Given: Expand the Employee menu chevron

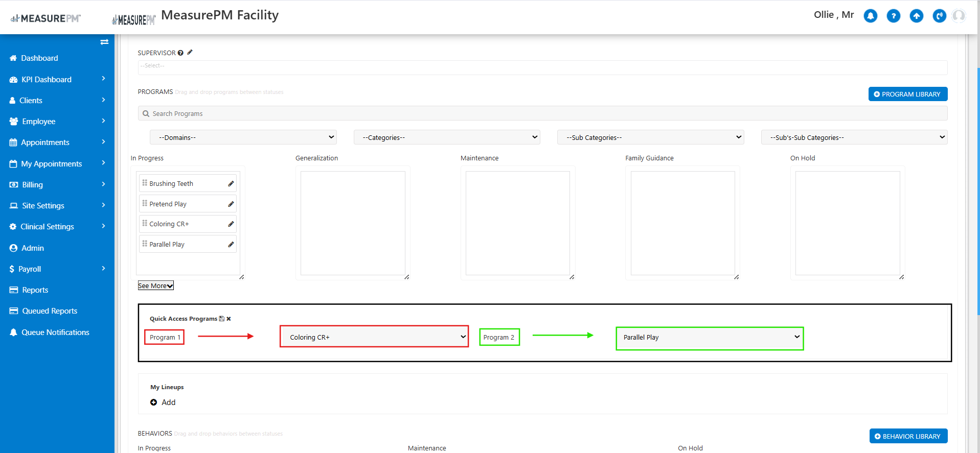Looking at the screenshot, I should pyautogui.click(x=103, y=121).
